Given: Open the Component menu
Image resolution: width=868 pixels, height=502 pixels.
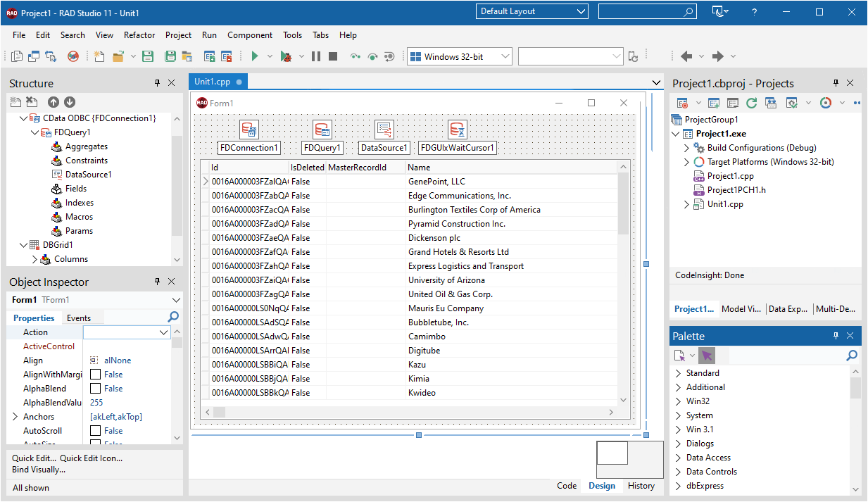Looking at the screenshot, I should coord(249,35).
